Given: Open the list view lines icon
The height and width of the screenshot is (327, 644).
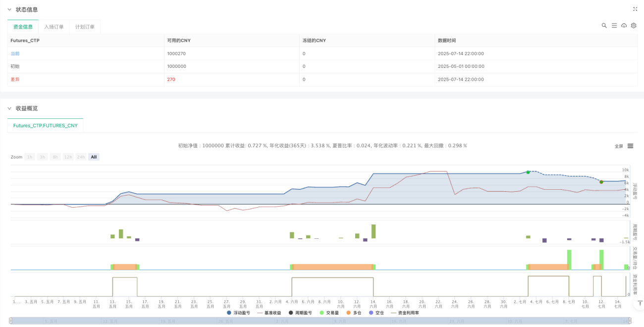Looking at the screenshot, I should pyautogui.click(x=614, y=25).
